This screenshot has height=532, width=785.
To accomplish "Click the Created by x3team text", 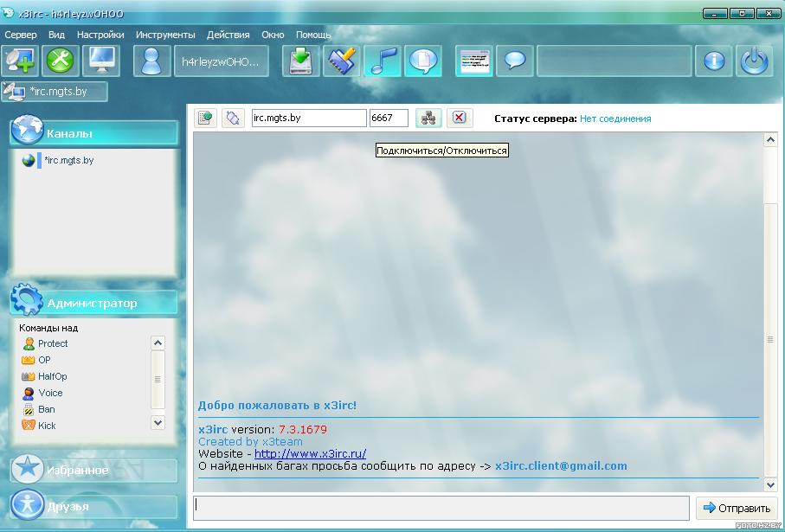I will coord(250,441).
